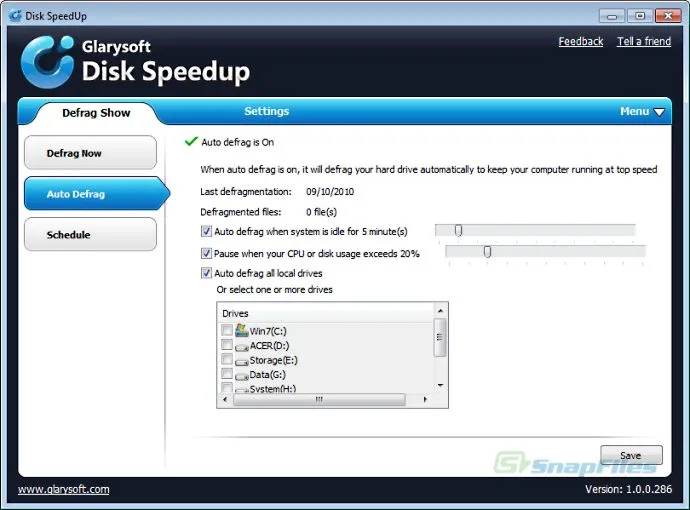Click the Storage(E:) drive icon
This screenshot has height=510, width=690.
tap(242, 362)
